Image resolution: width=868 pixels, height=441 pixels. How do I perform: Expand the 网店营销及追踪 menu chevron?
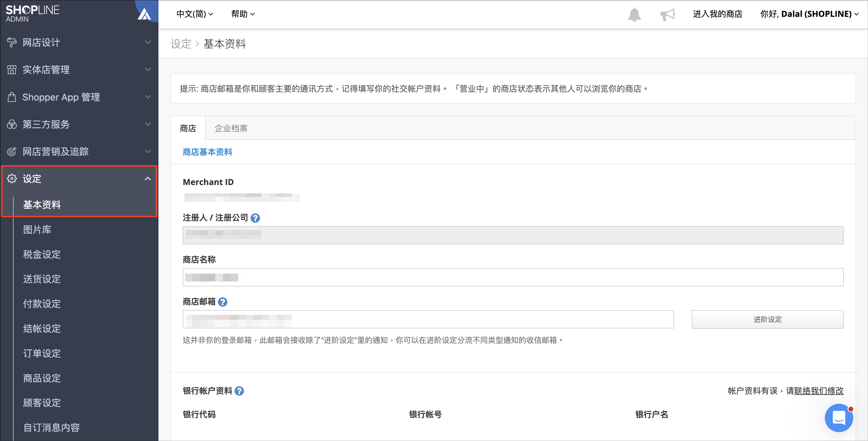pyautogui.click(x=148, y=152)
